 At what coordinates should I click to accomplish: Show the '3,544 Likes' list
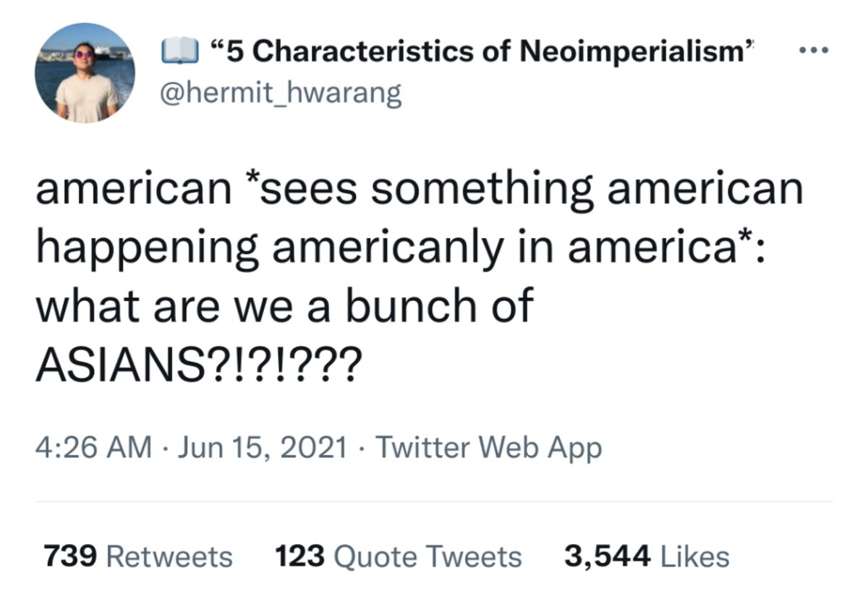pos(646,556)
